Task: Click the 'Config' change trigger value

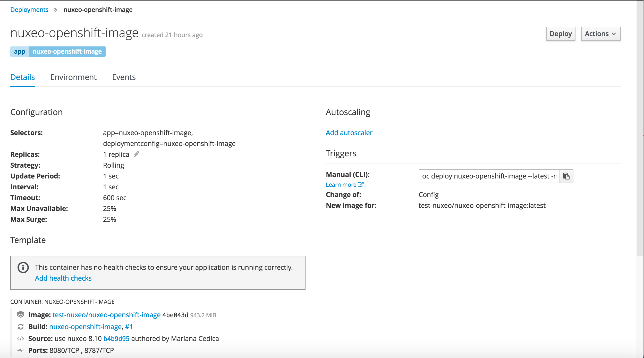Action: (428, 194)
